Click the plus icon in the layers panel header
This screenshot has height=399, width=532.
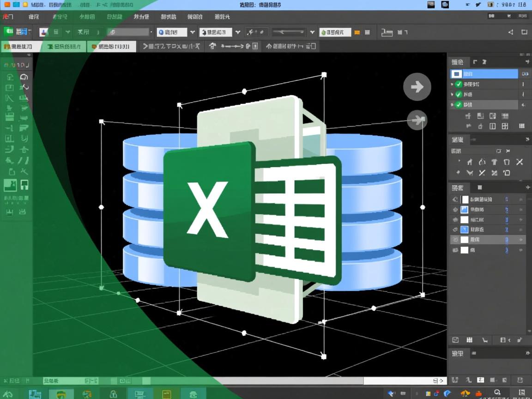528,187
